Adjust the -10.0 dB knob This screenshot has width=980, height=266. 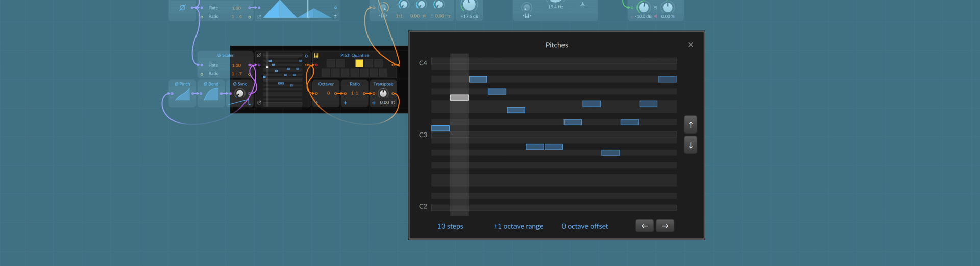coord(644,7)
